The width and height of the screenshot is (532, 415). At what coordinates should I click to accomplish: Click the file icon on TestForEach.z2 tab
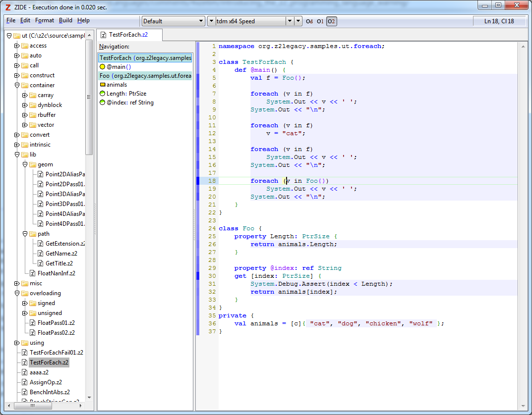tap(103, 35)
